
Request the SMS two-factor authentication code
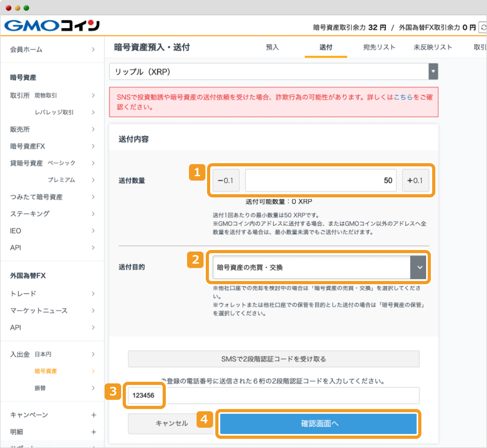(x=273, y=359)
